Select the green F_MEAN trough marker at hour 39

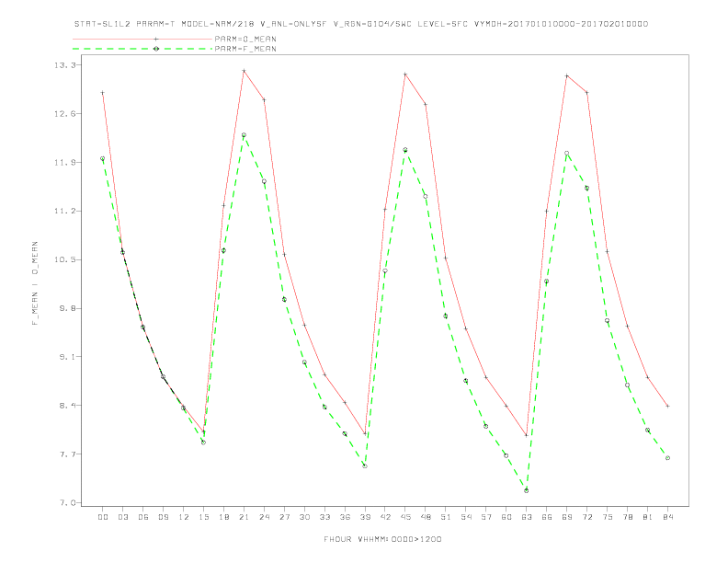pyautogui.click(x=365, y=465)
